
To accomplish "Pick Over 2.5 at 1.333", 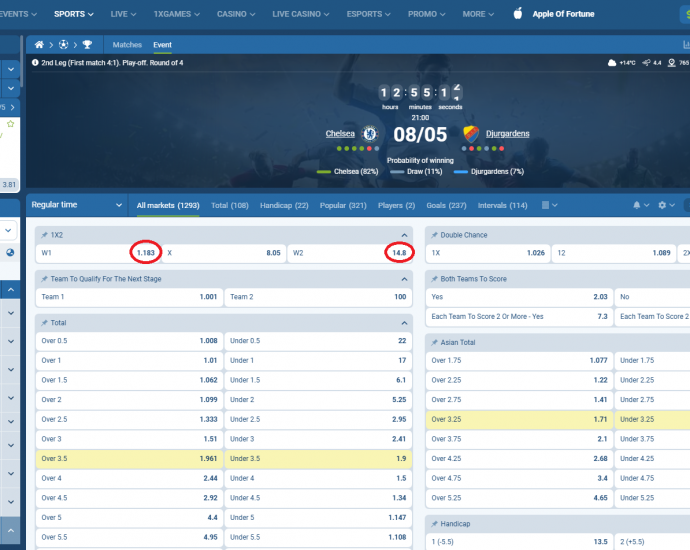I will (129, 419).
